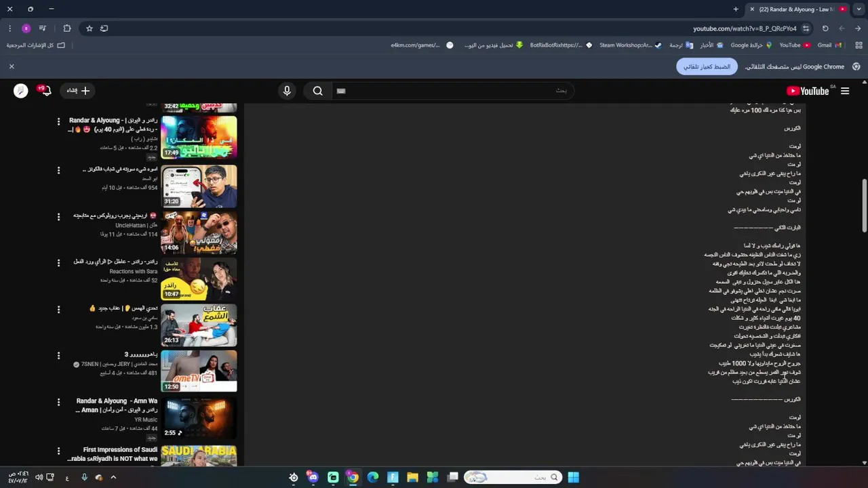Open Chrome's three-dot menu
The width and height of the screenshot is (868, 488).
coord(9,28)
